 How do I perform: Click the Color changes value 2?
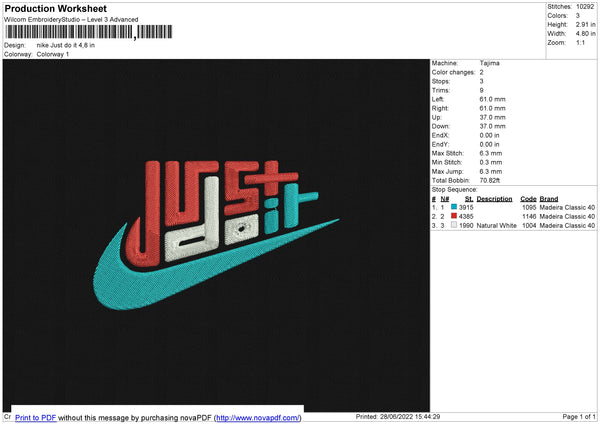(x=481, y=72)
